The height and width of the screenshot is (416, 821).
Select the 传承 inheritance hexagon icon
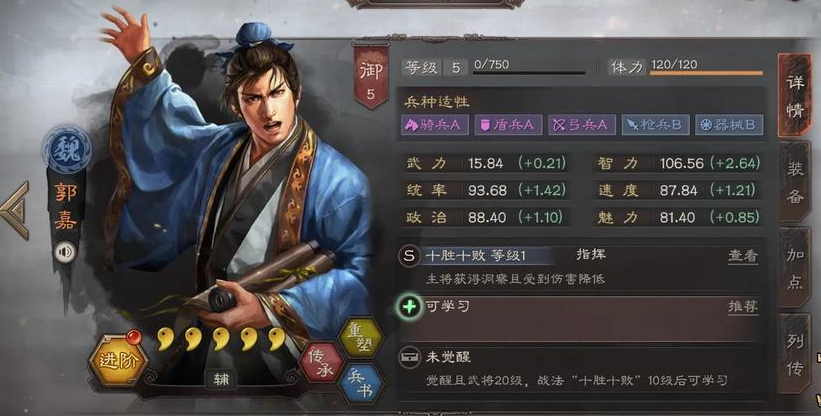321,362
